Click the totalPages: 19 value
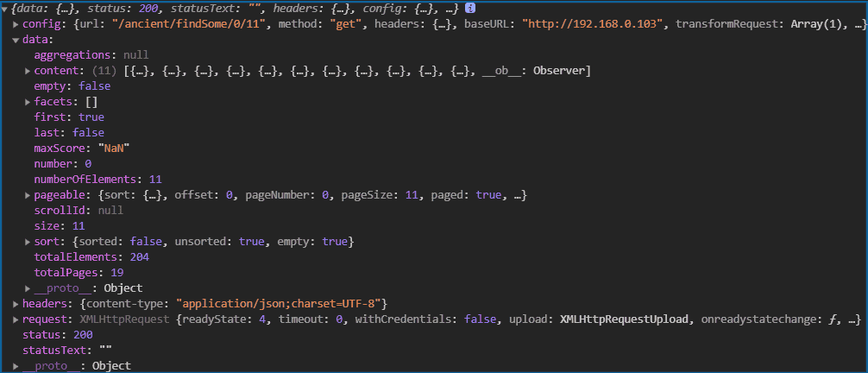Image resolution: width=868 pixels, height=373 pixels. [116, 273]
